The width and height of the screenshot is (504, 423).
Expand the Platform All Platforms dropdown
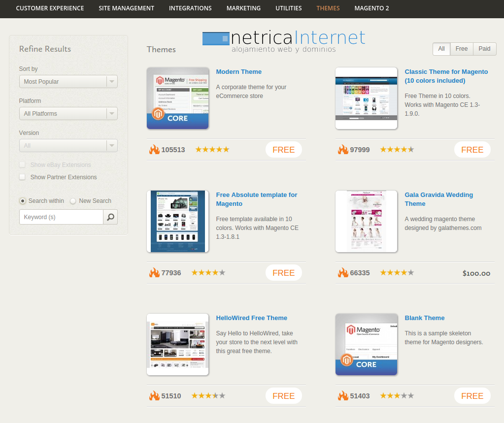tap(68, 114)
